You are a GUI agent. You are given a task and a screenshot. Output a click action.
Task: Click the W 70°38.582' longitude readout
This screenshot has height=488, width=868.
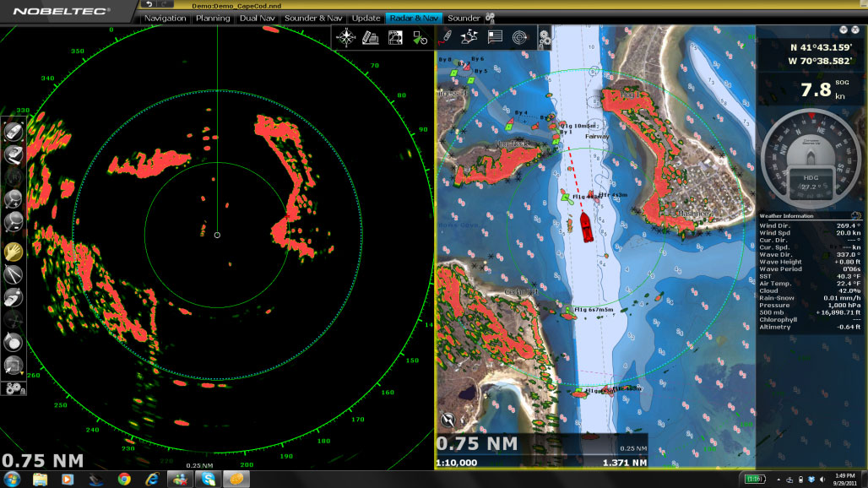pos(820,61)
